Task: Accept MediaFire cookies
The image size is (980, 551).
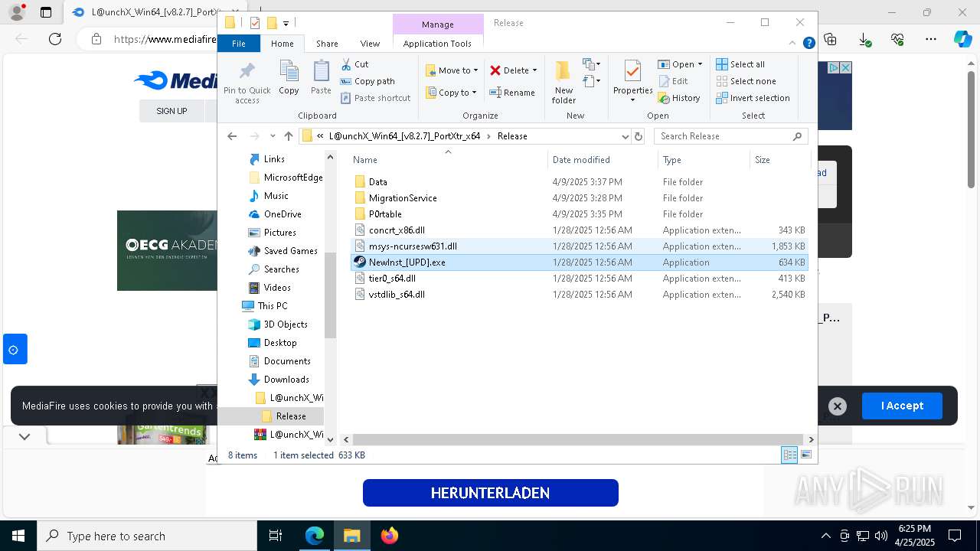Action: click(x=902, y=406)
